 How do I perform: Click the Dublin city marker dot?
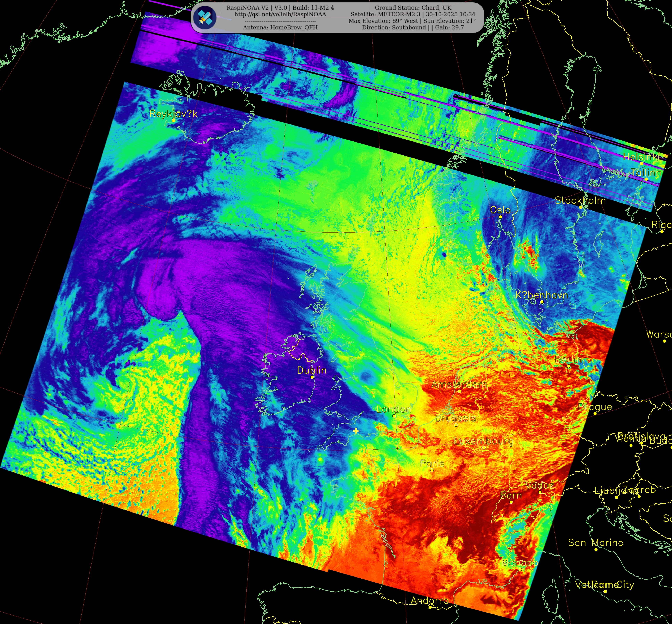point(312,377)
